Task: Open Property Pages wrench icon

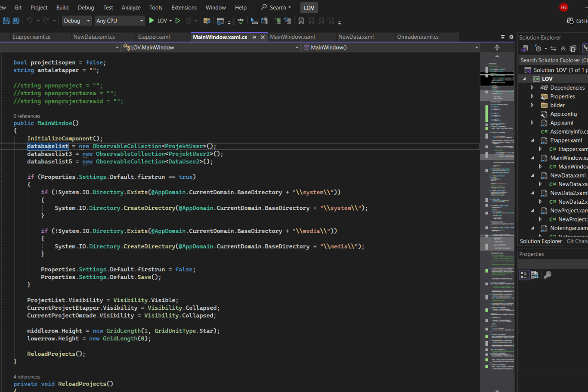Action: (x=548, y=275)
